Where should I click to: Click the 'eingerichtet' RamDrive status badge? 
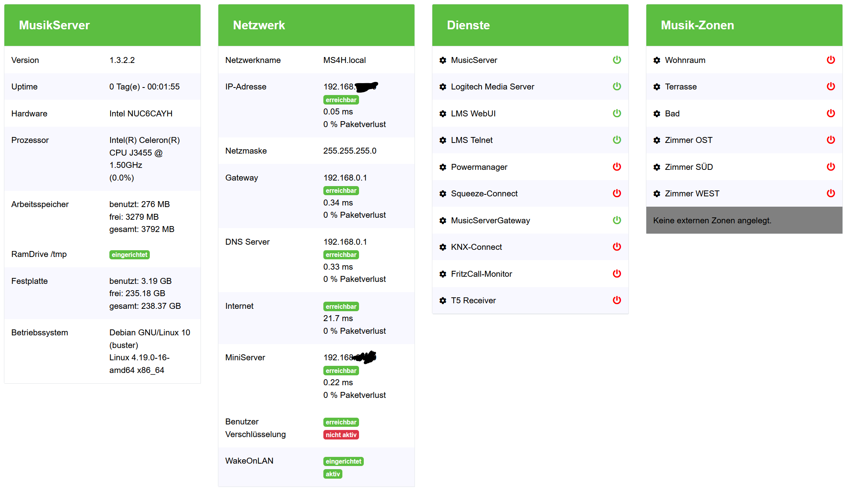129,255
